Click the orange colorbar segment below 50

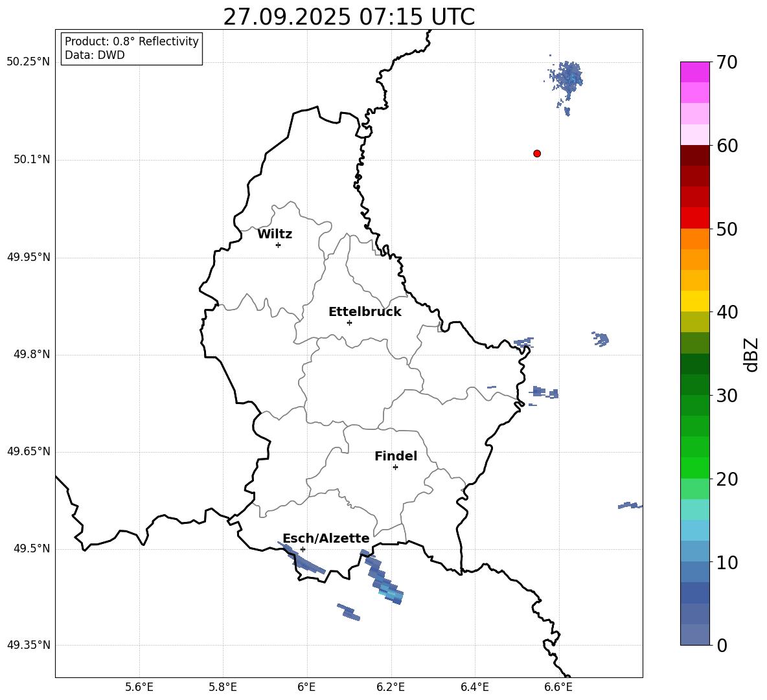point(694,238)
